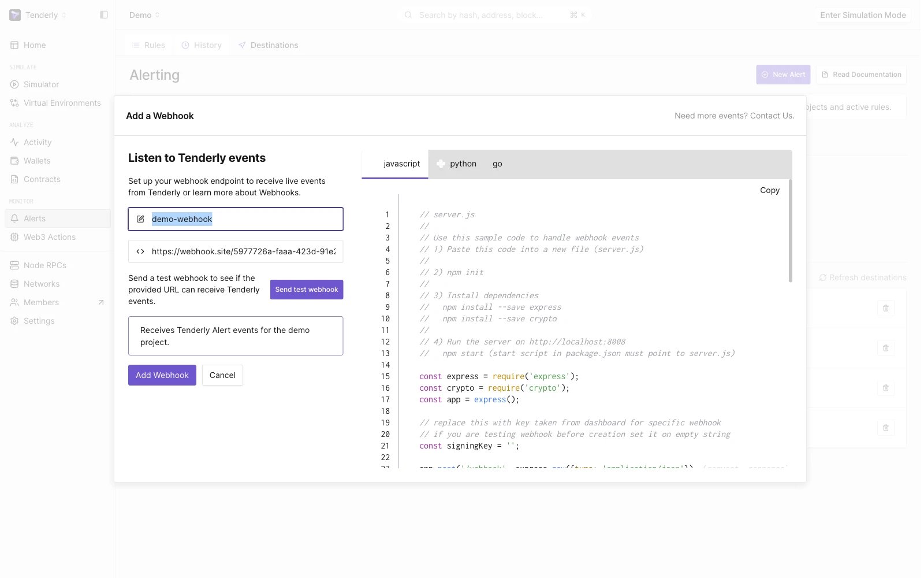
Task: Click the Home sidebar icon
Action: (x=14, y=45)
